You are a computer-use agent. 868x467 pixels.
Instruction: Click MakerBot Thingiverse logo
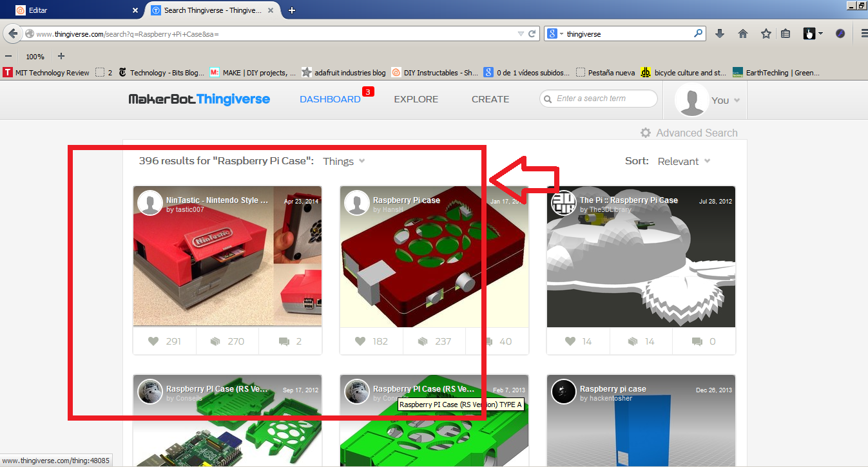[199, 99]
